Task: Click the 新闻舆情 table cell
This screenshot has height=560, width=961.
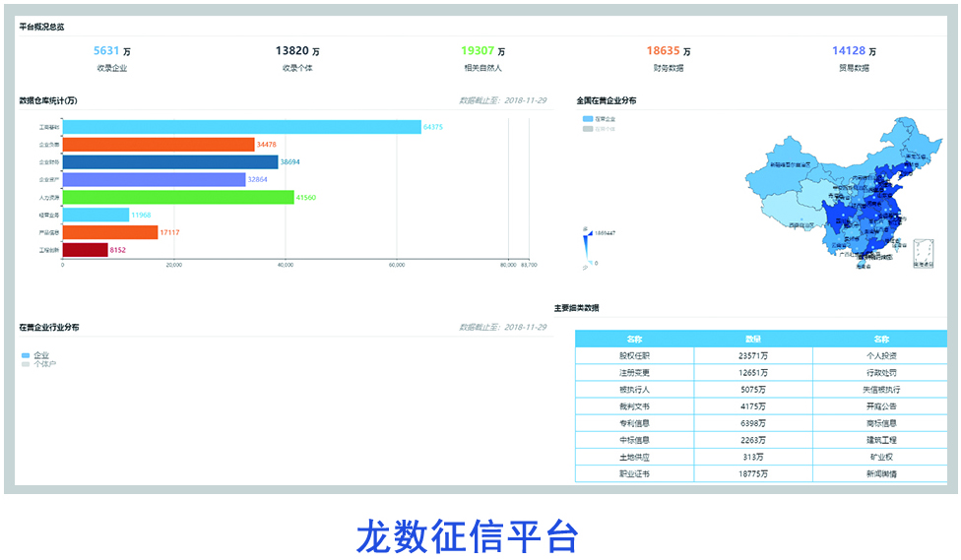Action: 880,473
